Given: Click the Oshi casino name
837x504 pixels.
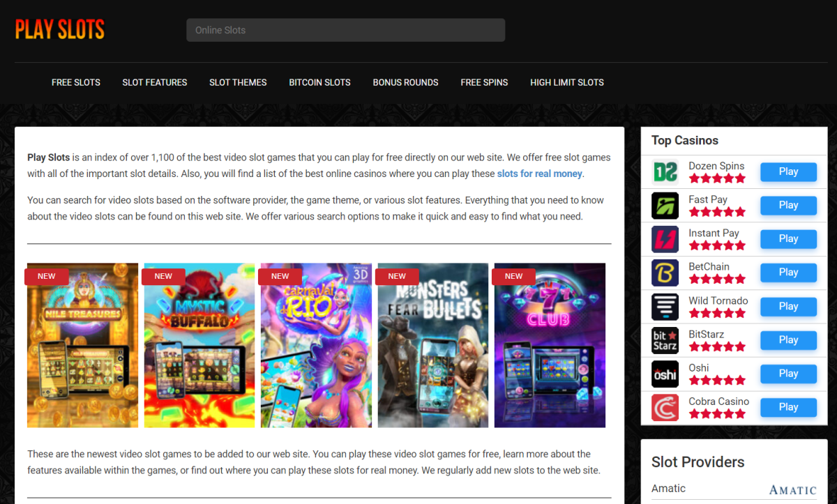Looking at the screenshot, I should (699, 367).
